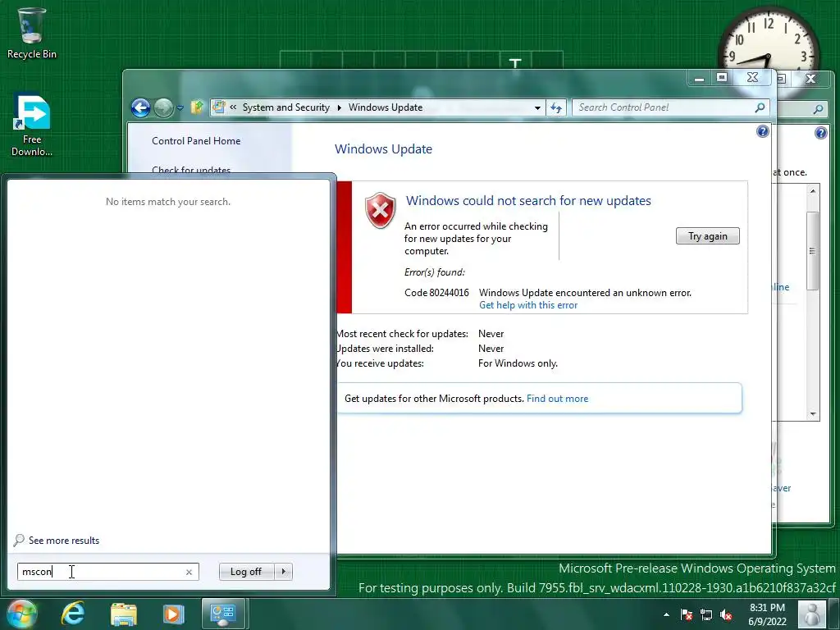840x630 pixels.
Task: Clear the Start menu search with the X
Action: click(x=189, y=572)
